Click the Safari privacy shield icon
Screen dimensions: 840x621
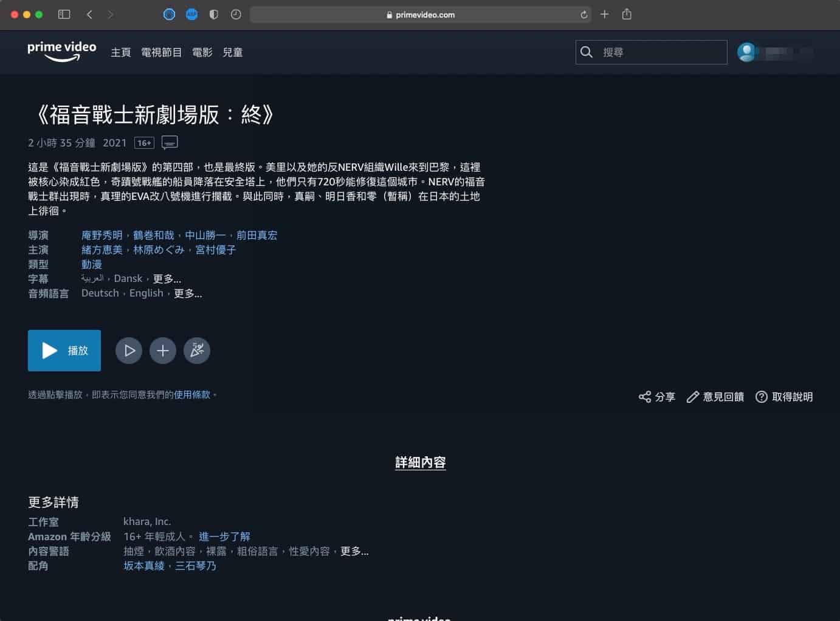(213, 15)
